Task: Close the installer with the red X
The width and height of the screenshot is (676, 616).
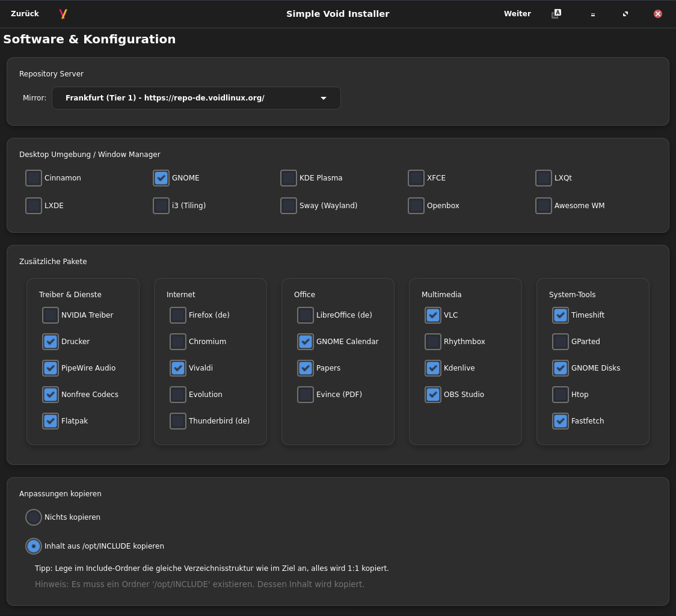Action: [658, 14]
